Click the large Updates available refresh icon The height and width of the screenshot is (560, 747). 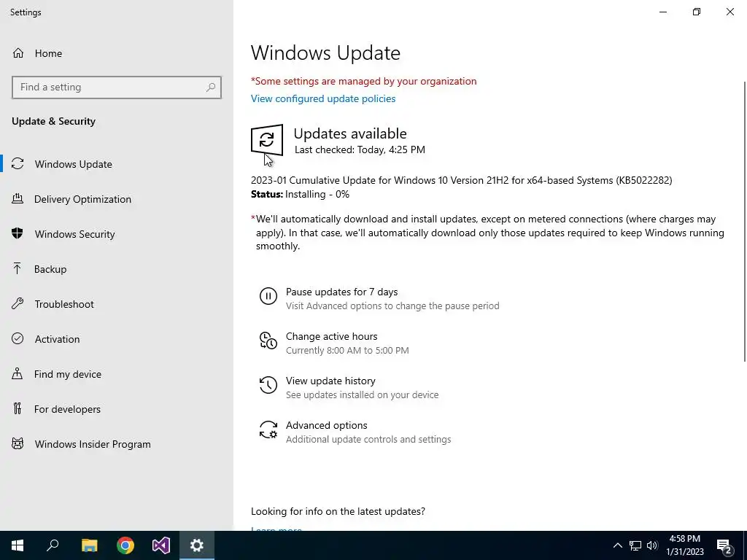[267, 139]
